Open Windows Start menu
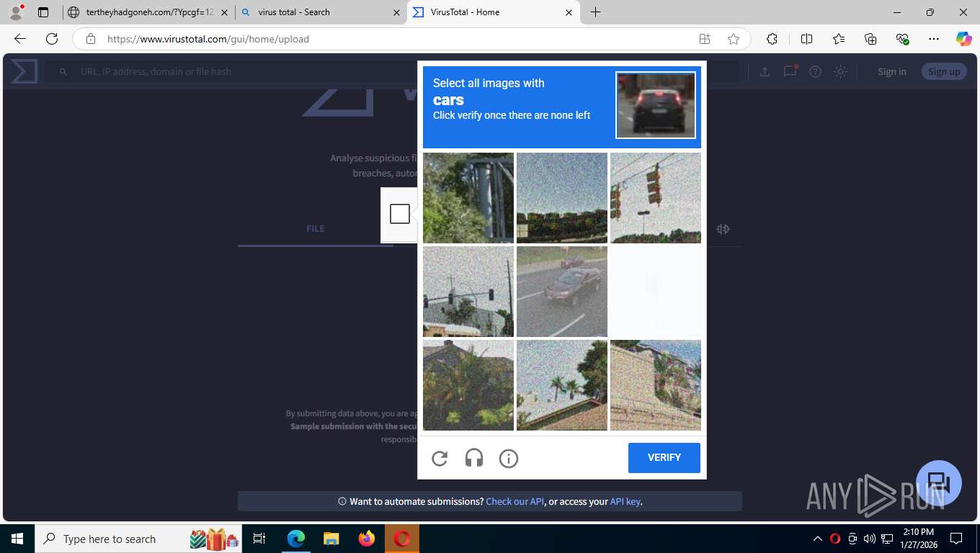The image size is (980, 553). [x=17, y=539]
